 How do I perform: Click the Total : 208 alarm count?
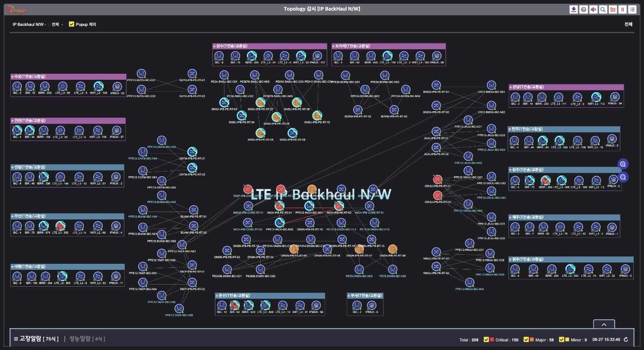[469, 340]
